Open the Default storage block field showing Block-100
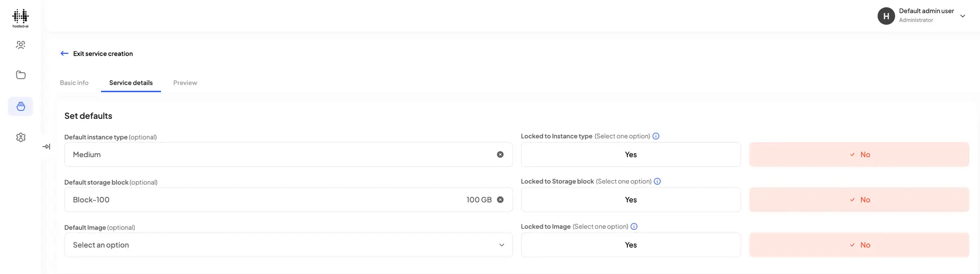The image size is (980, 274). pyautogui.click(x=288, y=200)
